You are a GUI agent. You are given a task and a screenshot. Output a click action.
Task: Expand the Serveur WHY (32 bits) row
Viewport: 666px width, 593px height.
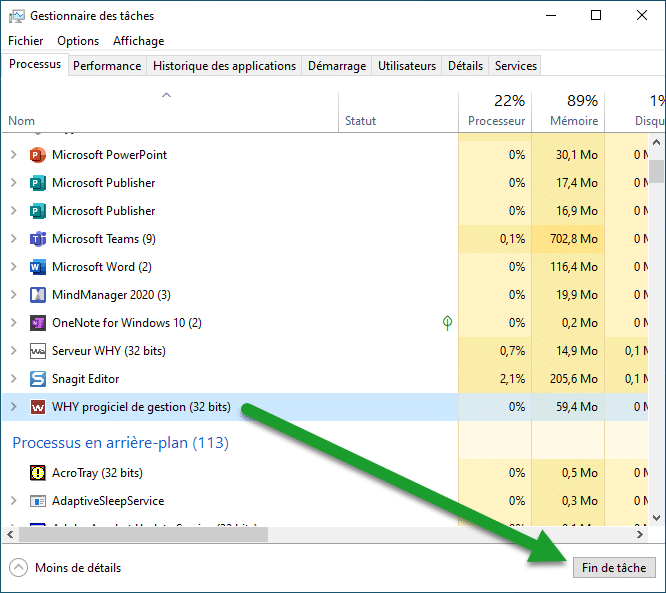[14, 351]
